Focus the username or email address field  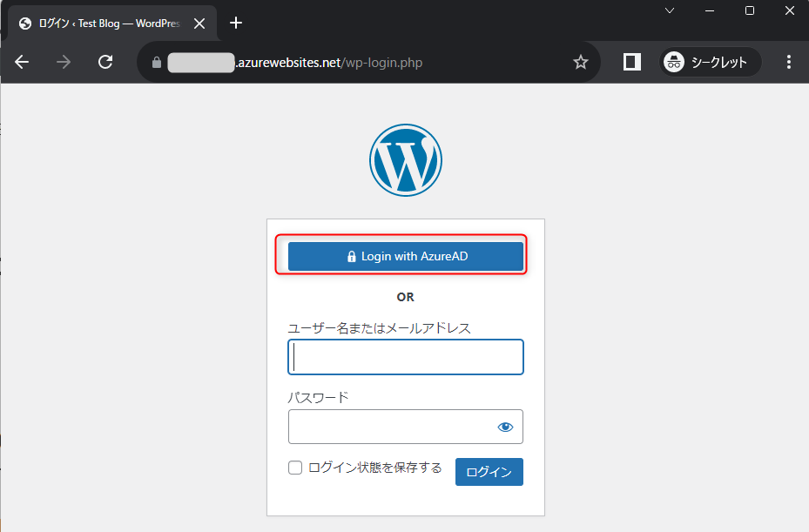(x=406, y=357)
